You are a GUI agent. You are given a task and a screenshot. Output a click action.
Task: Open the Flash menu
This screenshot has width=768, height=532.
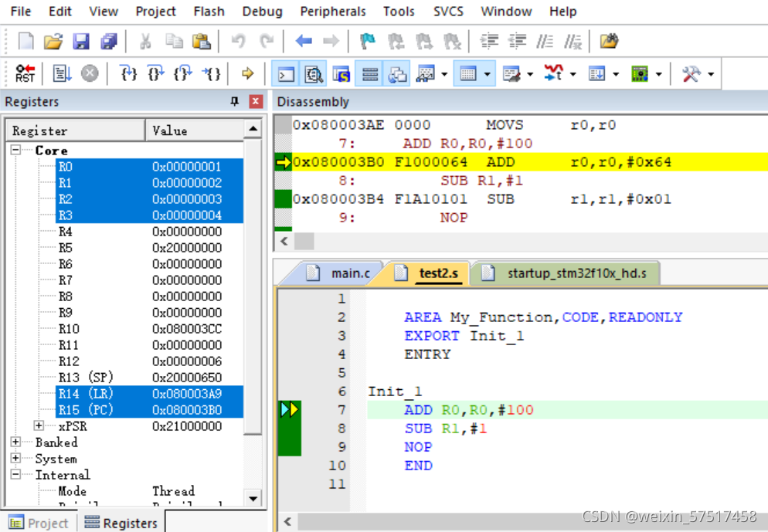click(x=209, y=12)
